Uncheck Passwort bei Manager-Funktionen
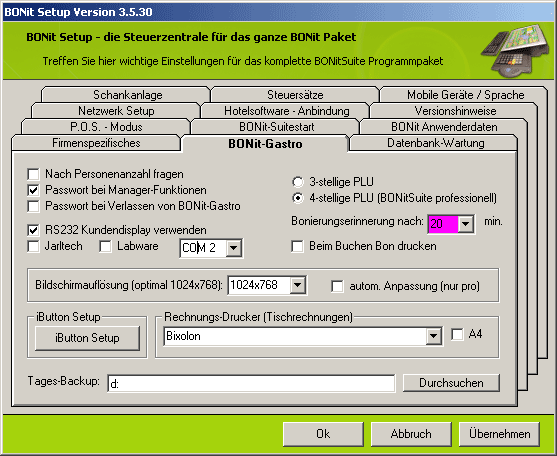Screen dimensions: 557x456 click(x=33, y=190)
